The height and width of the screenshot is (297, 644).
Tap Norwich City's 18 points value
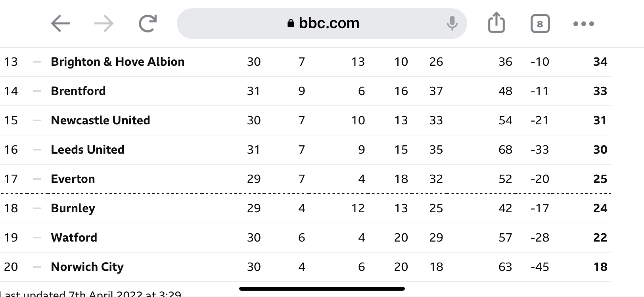(600, 267)
